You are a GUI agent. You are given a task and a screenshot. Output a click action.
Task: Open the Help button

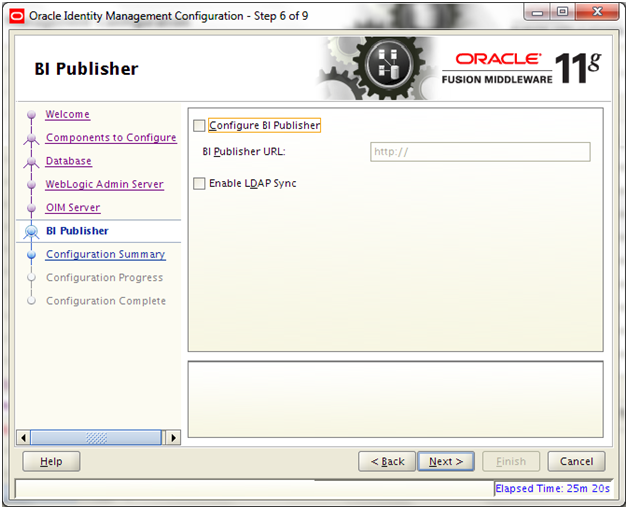click(51, 462)
